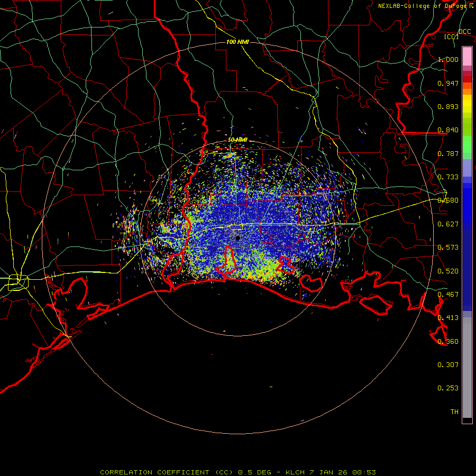Click the 0.733 legend value
Image resolution: width=476 pixels, height=476 pixels.
[x=448, y=177]
